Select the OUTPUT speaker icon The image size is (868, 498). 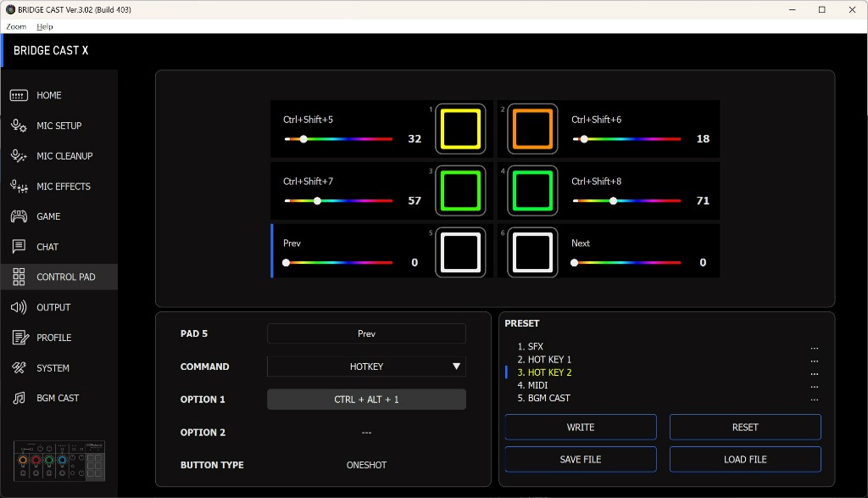pos(19,307)
